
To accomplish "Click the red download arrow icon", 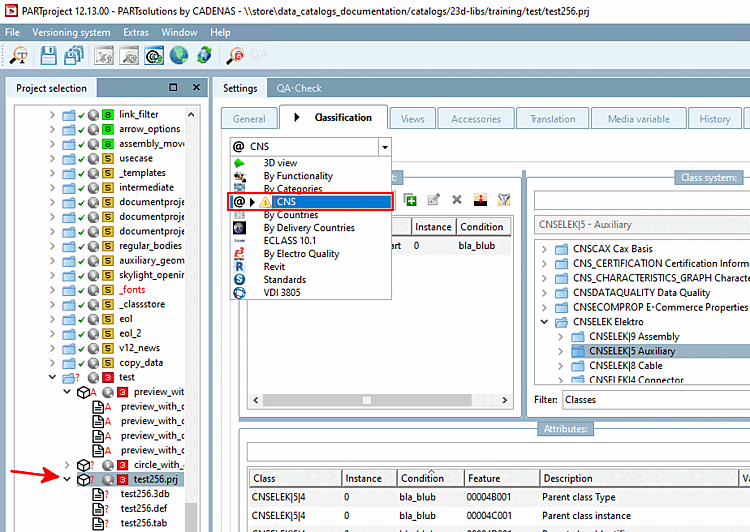I will coord(480,200).
